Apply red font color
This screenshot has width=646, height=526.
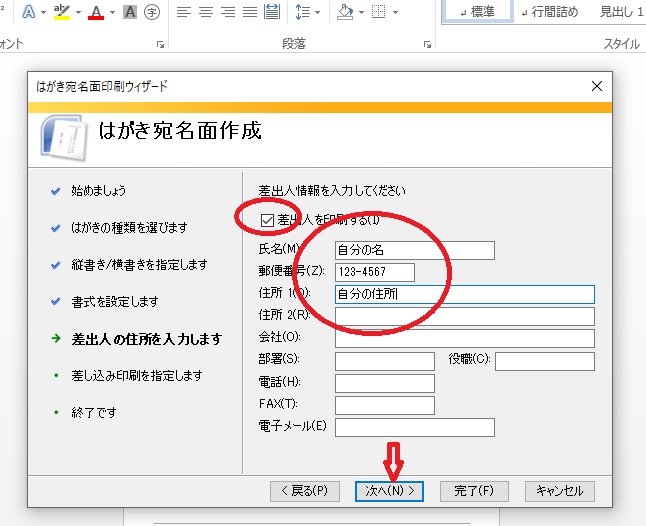point(95,12)
